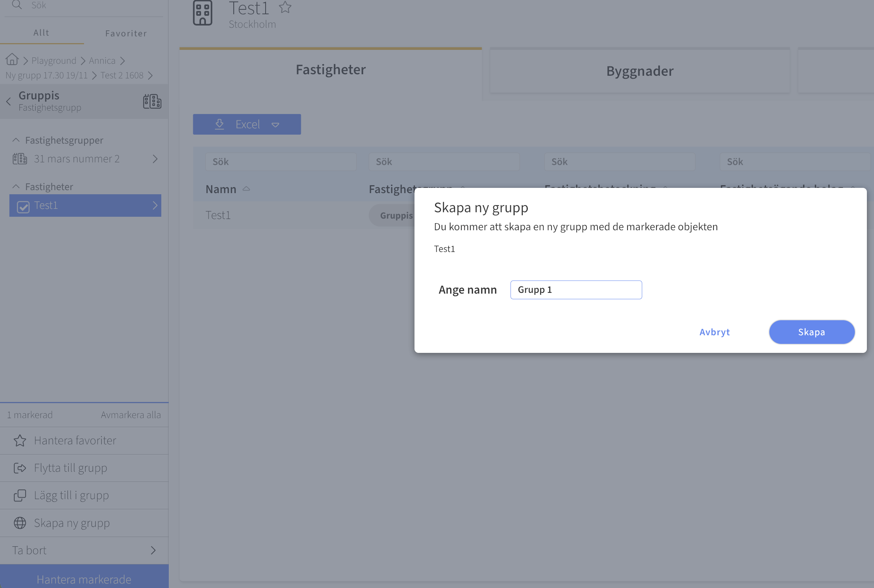Cancel the dialog with Avbryt
This screenshot has height=588, width=874.
(715, 332)
